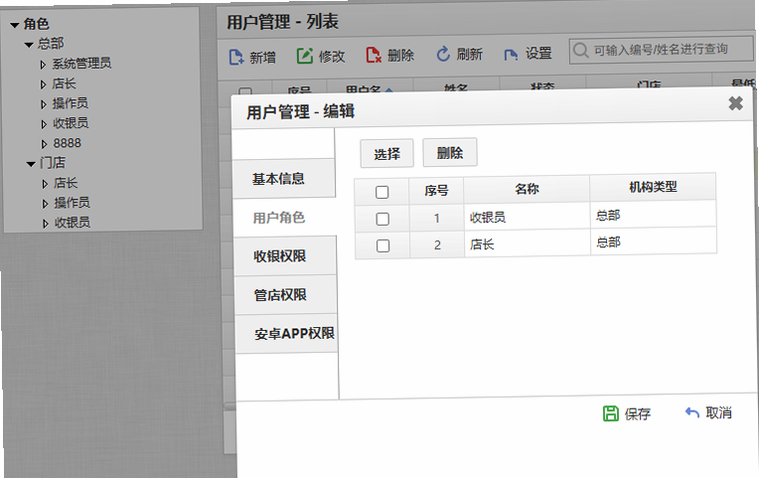The height and width of the screenshot is (478, 759).
Task: Click the green 保存 floppy disk icon
Action: (610, 414)
